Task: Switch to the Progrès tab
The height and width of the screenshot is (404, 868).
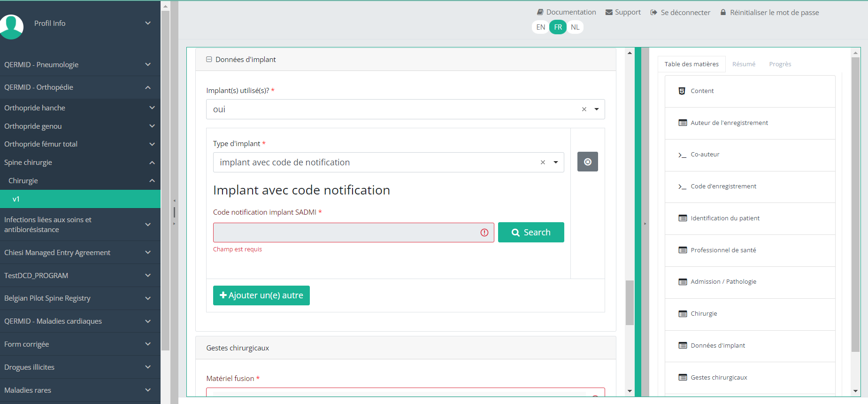Action: 780,64
